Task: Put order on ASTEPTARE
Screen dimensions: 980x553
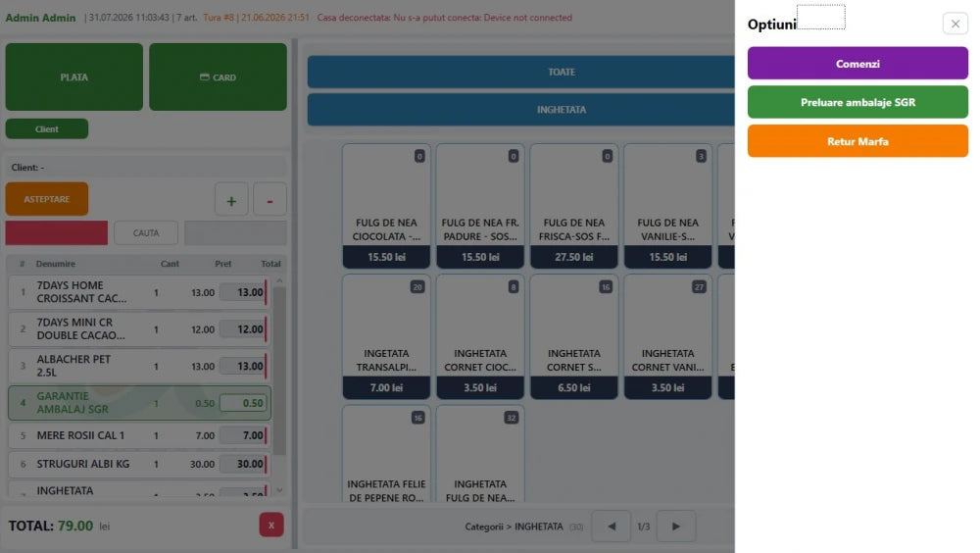Action: pos(47,199)
